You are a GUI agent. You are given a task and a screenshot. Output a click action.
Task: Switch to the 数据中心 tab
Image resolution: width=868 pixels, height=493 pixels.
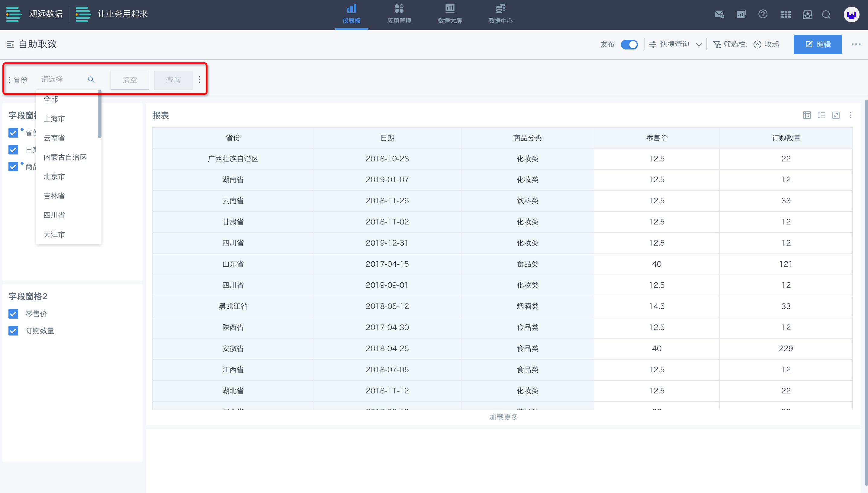[x=500, y=14]
